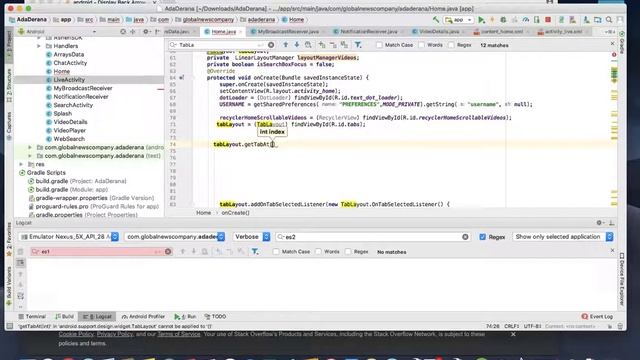
Task: Close the Logcat find bar
Action: 612,250
